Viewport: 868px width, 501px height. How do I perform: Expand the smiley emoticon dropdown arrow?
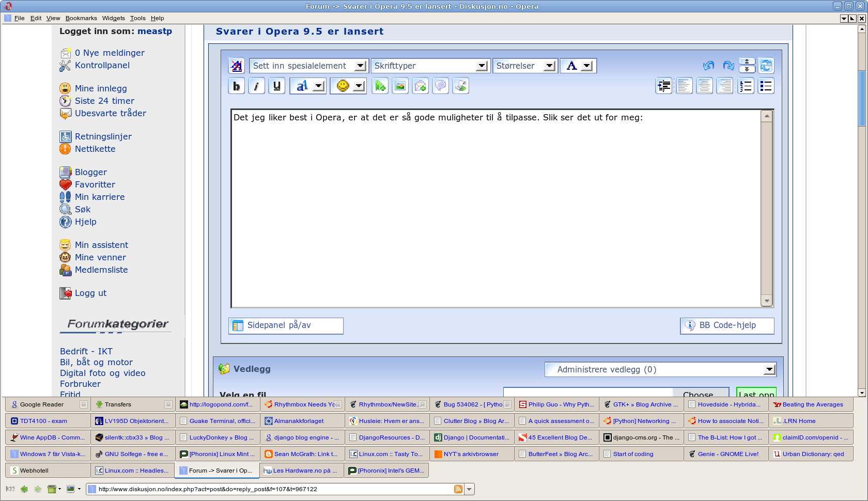point(359,86)
